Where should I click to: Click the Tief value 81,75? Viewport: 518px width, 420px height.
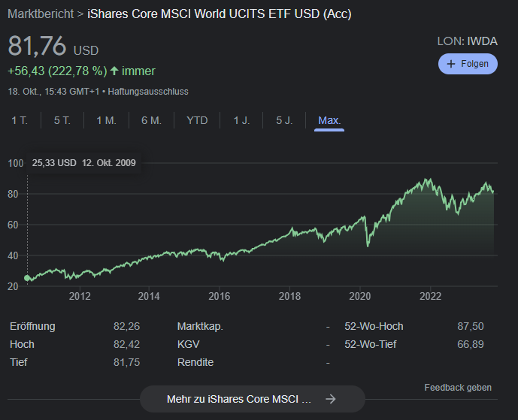pyautogui.click(x=126, y=362)
